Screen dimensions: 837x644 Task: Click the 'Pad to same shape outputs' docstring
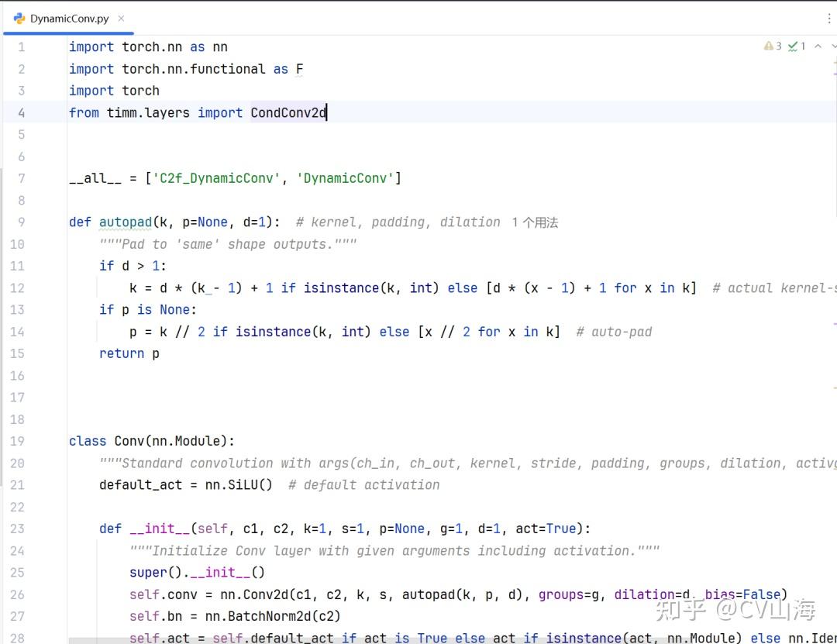coord(228,244)
